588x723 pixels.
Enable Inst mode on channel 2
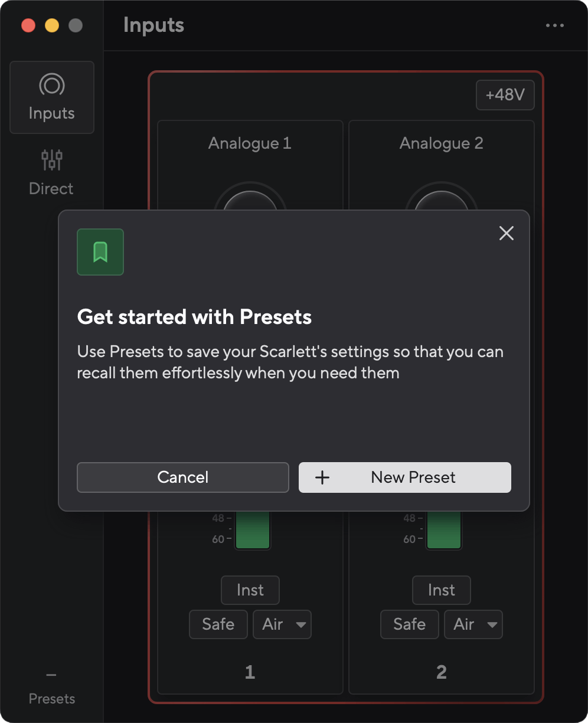click(x=442, y=590)
